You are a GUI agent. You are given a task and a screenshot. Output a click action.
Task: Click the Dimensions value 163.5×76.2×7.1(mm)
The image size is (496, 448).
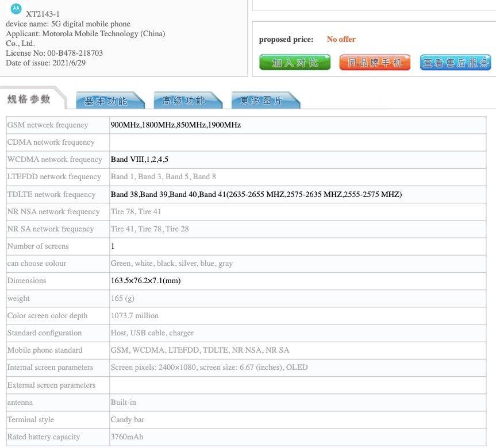[146, 281]
